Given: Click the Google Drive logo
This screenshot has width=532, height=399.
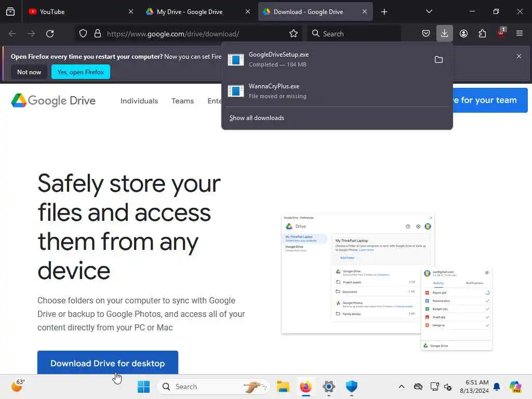Looking at the screenshot, I should click(x=54, y=100).
